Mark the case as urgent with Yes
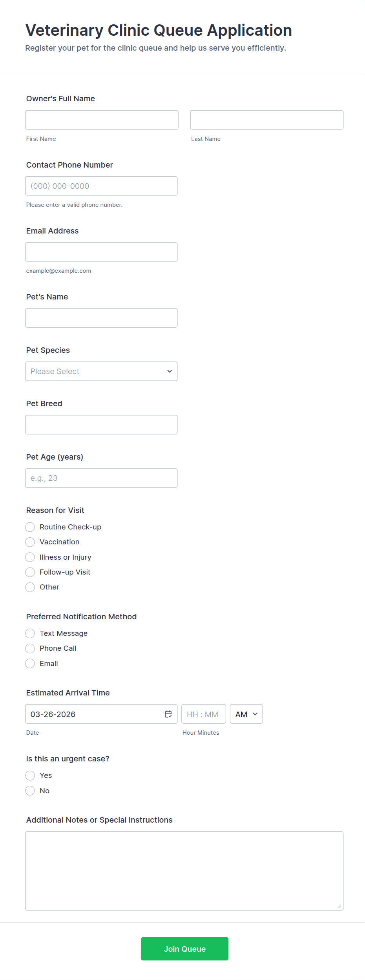 (30, 775)
